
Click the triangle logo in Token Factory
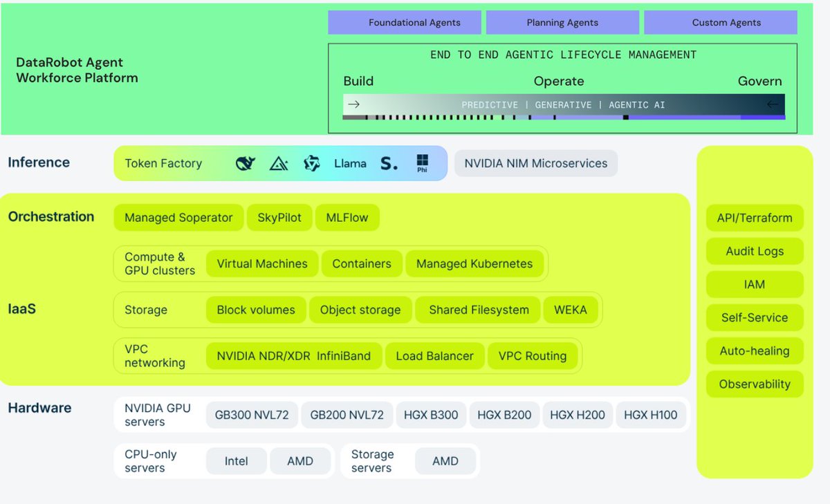pos(279,164)
